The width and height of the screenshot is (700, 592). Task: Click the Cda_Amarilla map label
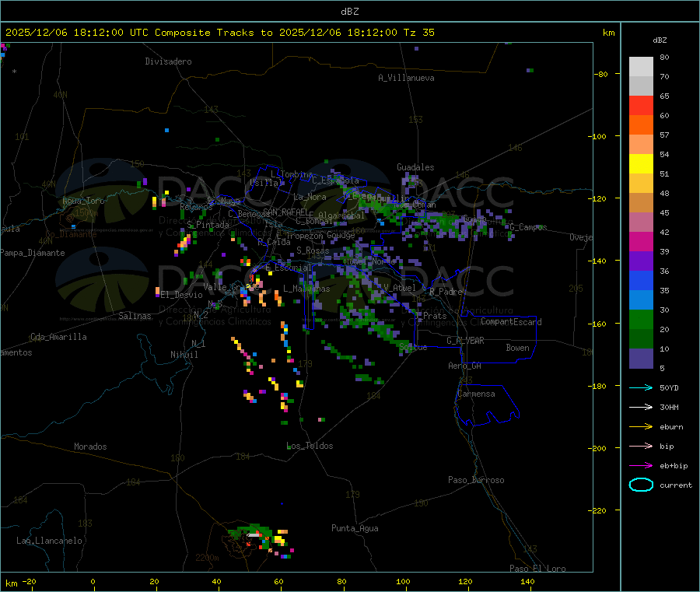(x=58, y=337)
